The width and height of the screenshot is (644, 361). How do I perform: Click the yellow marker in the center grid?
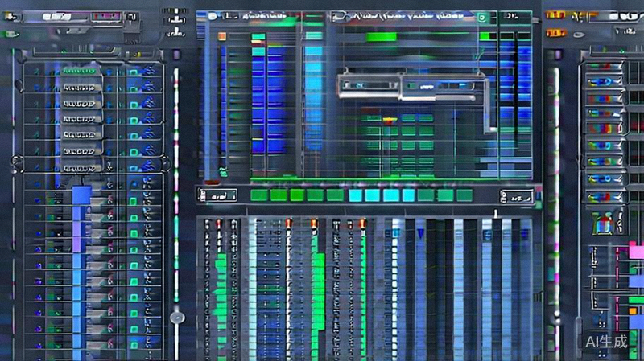(390, 120)
